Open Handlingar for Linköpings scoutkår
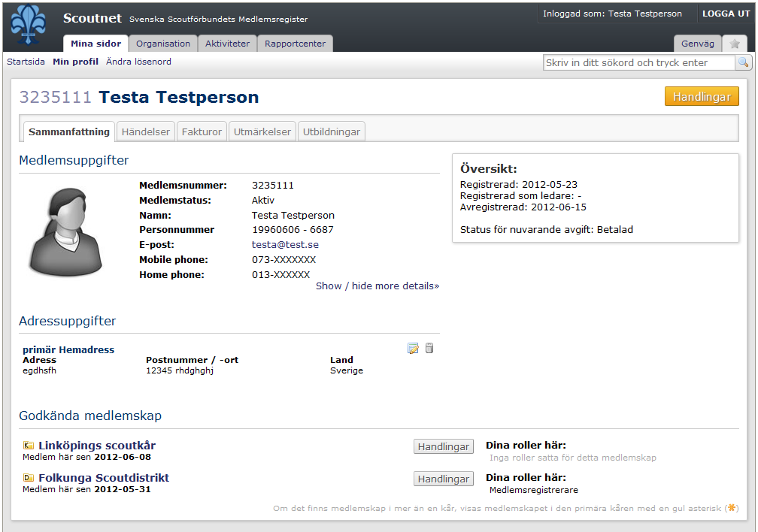This screenshot has width=758, height=532. coord(444,446)
